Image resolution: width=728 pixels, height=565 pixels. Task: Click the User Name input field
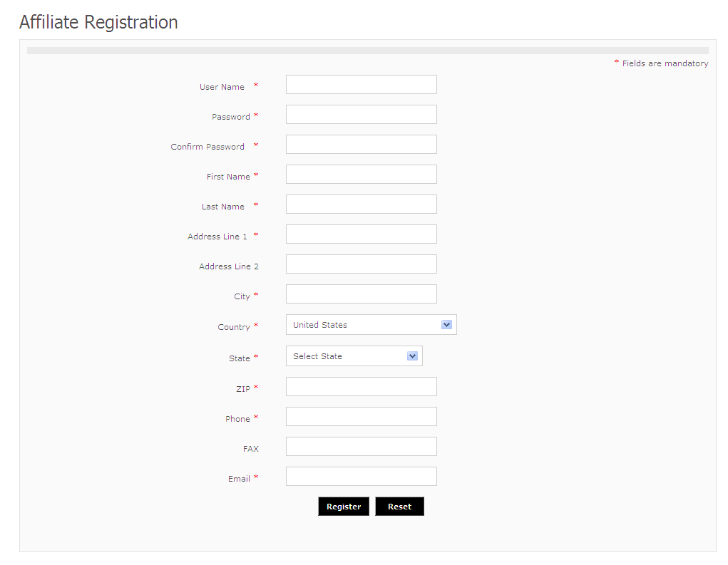361,85
